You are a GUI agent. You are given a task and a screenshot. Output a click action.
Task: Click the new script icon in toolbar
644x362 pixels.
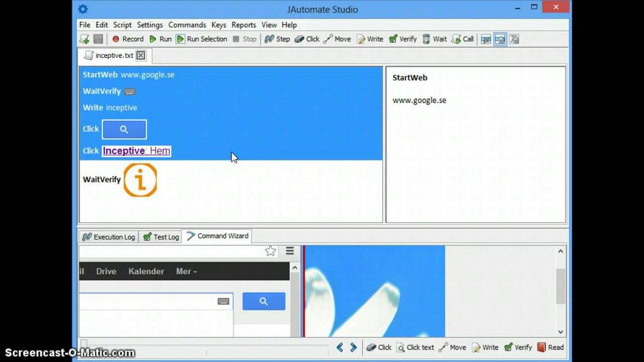tap(85, 39)
